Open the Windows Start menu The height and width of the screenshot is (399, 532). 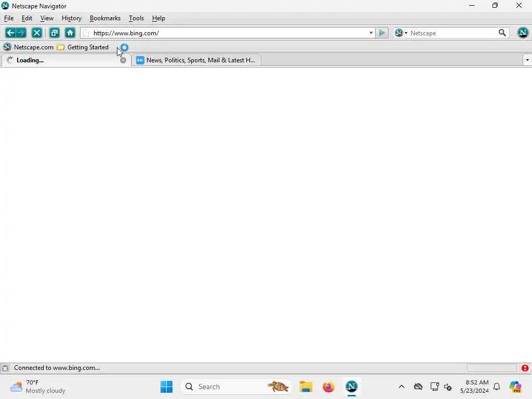click(x=167, y=387)
